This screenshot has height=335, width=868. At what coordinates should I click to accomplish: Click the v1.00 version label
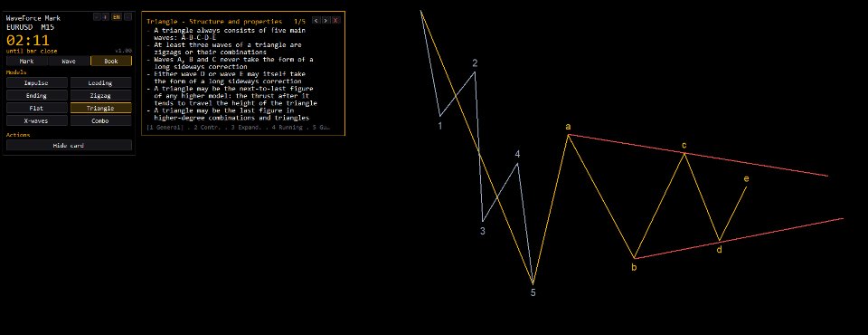pyautogui.click(x=124, y=51)
